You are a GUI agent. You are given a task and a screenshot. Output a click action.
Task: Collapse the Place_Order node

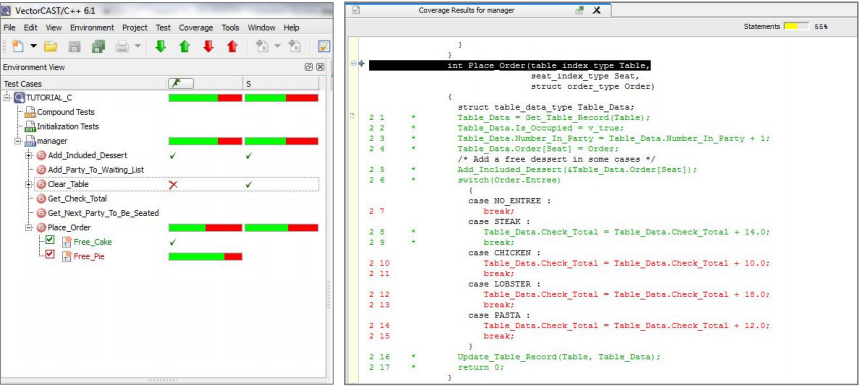coord(29,227)
